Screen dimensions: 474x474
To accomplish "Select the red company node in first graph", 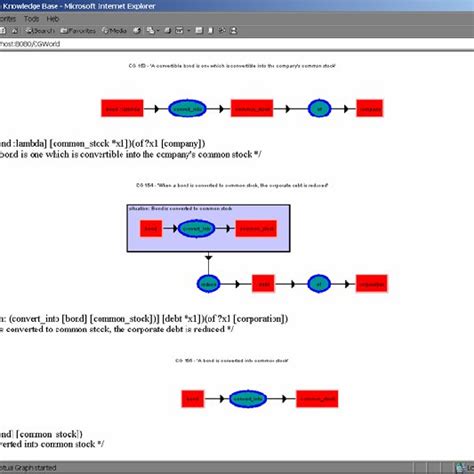I will [370, 108].
